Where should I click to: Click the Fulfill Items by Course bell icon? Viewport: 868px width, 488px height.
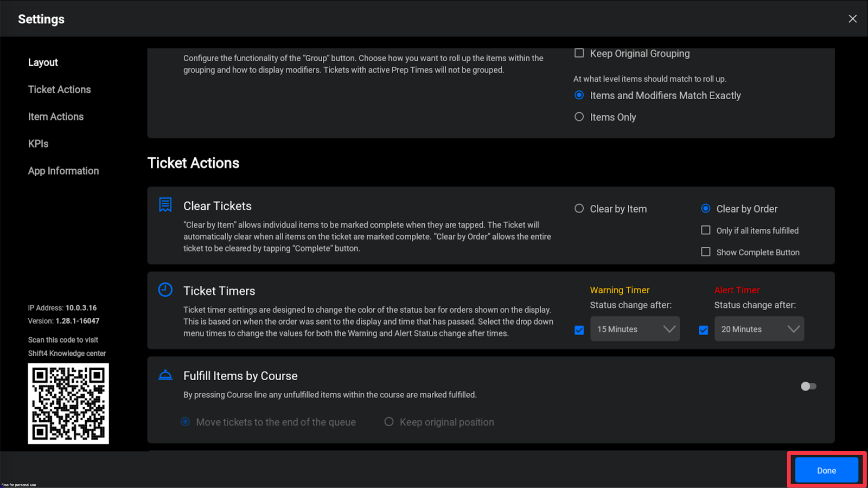[x=165, y=375]
